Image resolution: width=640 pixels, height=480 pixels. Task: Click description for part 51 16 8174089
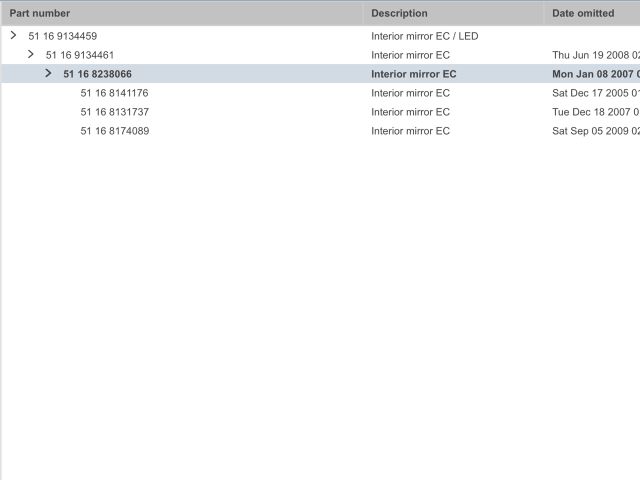click(x=410, y=131)
